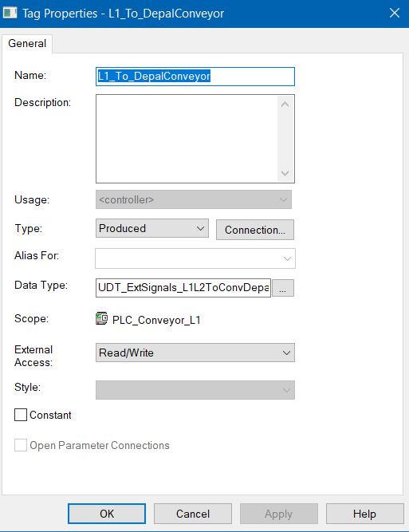This screenshot has width=409, height=532.
Task: Click the Cancel button
Action: click(193, 514)
